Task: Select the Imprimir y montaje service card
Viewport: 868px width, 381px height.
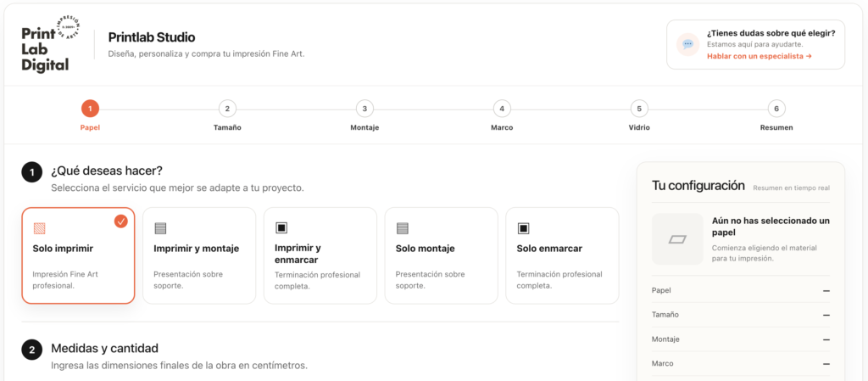Action: [x=199, y=255]
